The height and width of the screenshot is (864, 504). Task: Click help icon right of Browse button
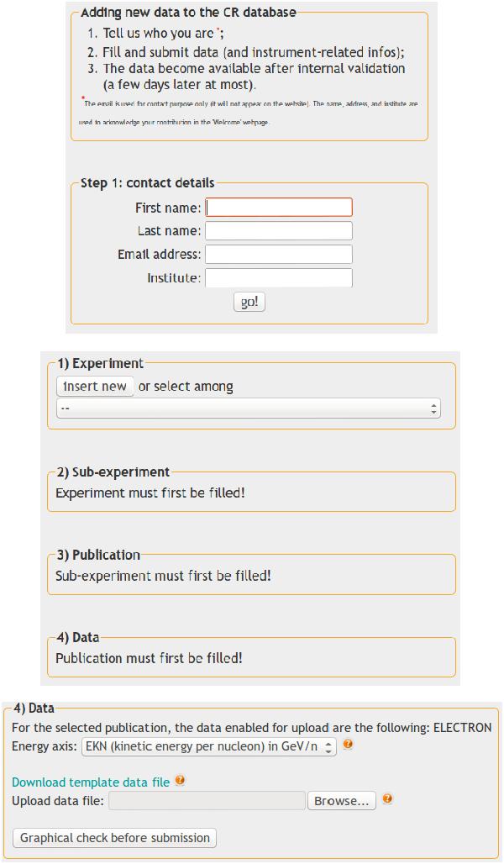click(387, 799)
